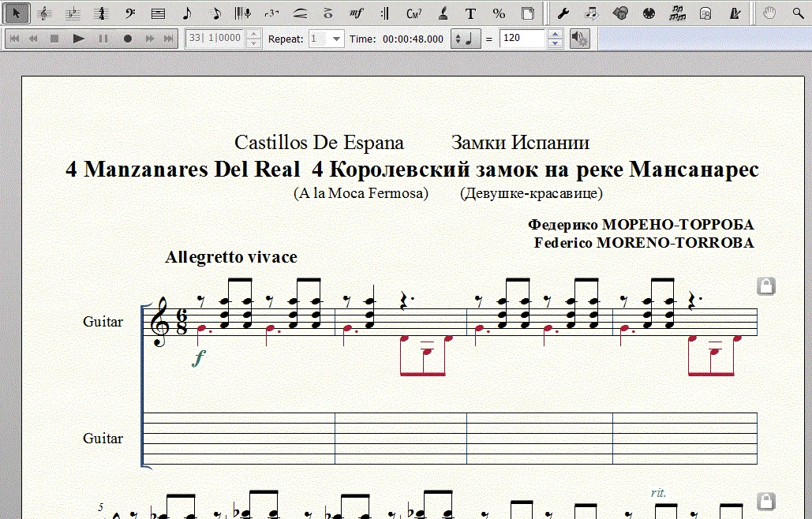Click the tempo field showing 120

coord(522,39)
